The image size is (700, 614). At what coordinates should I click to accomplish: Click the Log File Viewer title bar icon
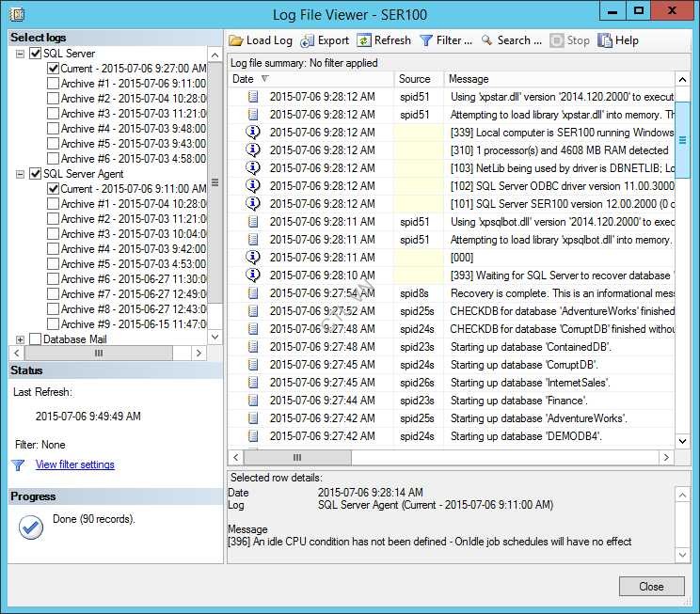[17, 15]
